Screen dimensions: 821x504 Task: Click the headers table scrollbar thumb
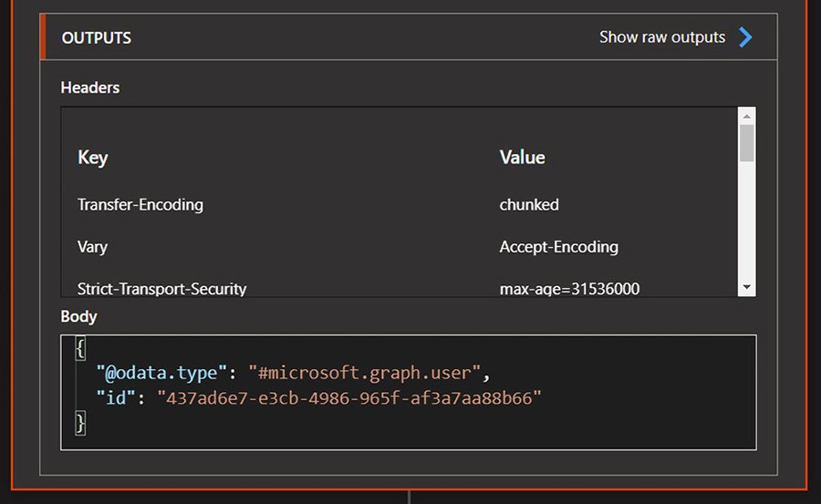[x=747, y=143]
